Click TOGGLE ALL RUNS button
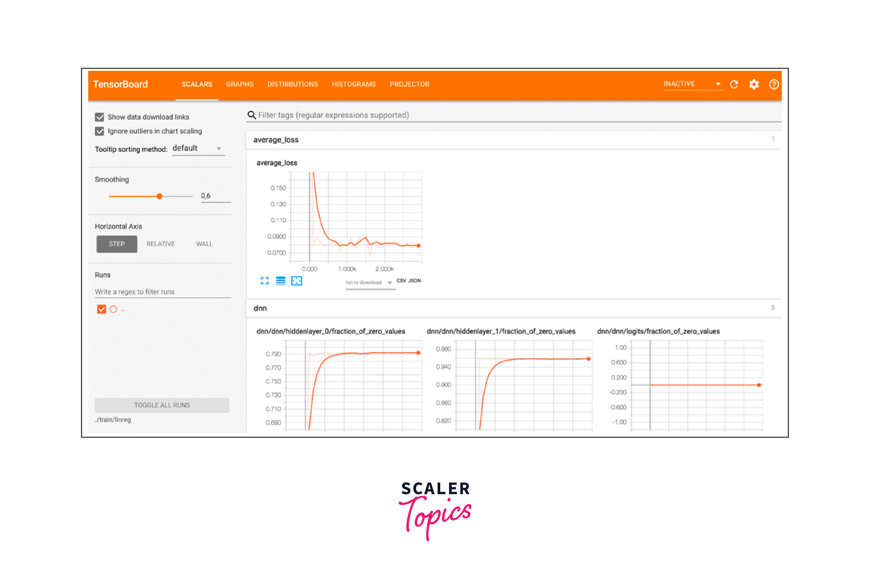This screenshot has height=588, width=870. pyautogui.click(x=162, y=405)
